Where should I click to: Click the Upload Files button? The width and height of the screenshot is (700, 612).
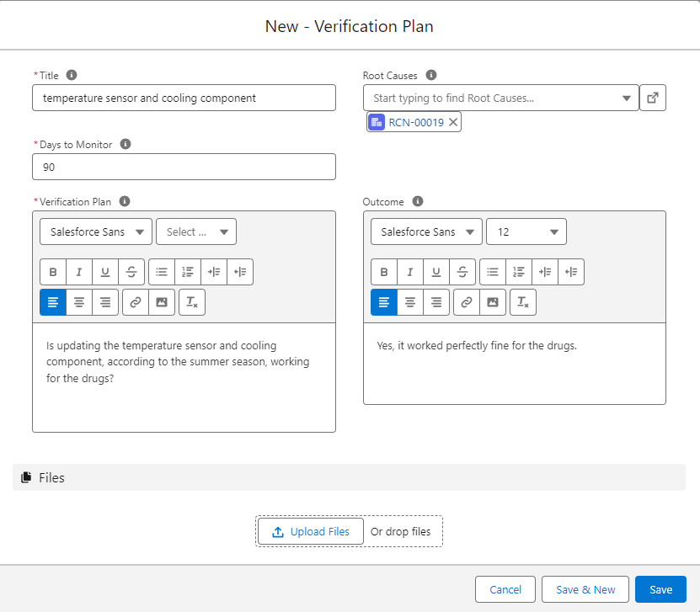point(310,531)
